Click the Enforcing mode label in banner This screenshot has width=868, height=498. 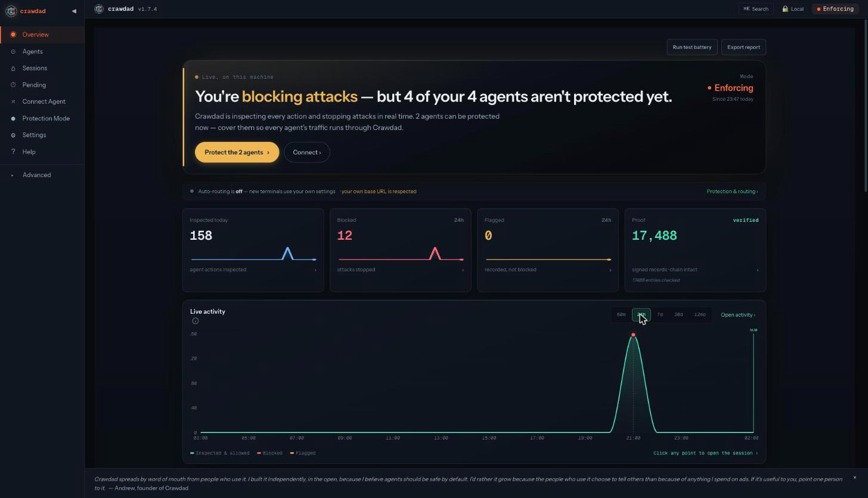[730, 88]
